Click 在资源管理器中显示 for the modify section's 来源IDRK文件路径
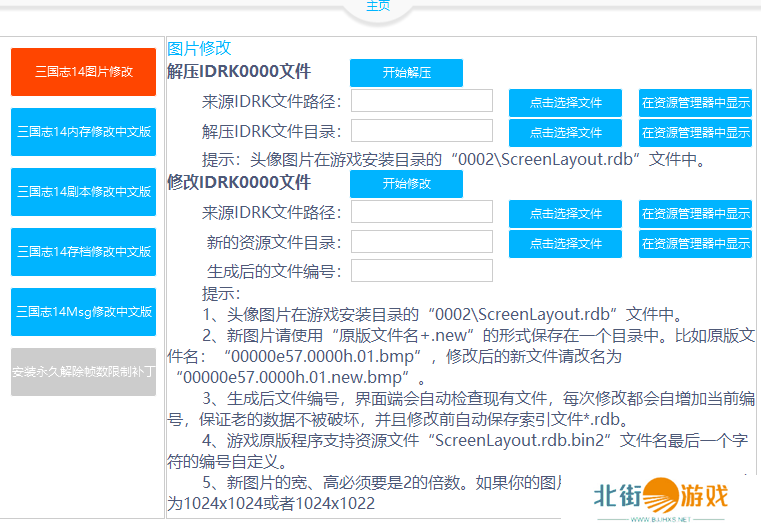The image size is (761, 525). pos(696,214)
